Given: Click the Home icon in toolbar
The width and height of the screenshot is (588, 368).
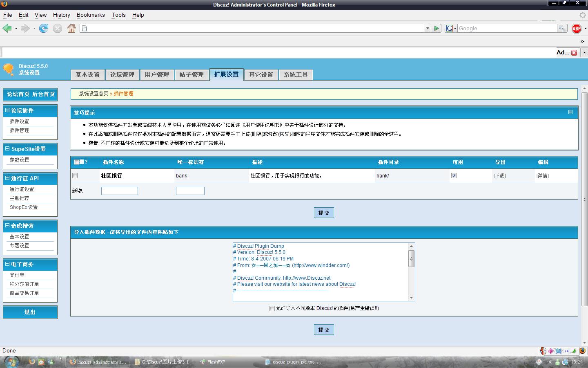Looking at the screenshot, I should pos(71,28).
